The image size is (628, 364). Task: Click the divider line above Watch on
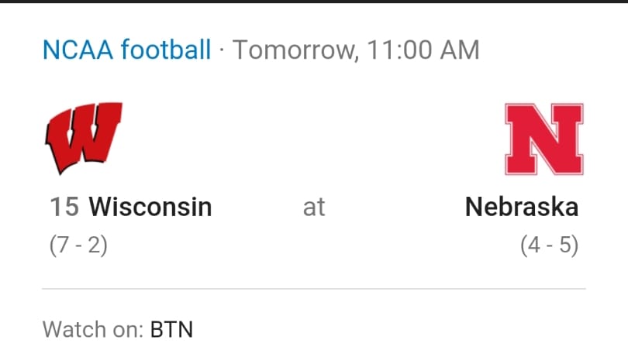tap(313, 288)
